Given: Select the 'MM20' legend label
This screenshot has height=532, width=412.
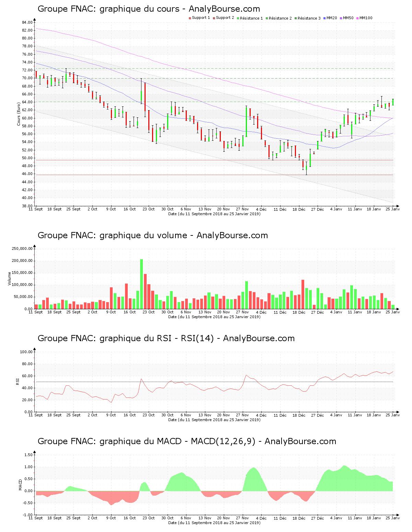Looking at the screenshot, I should click(332, 18).
